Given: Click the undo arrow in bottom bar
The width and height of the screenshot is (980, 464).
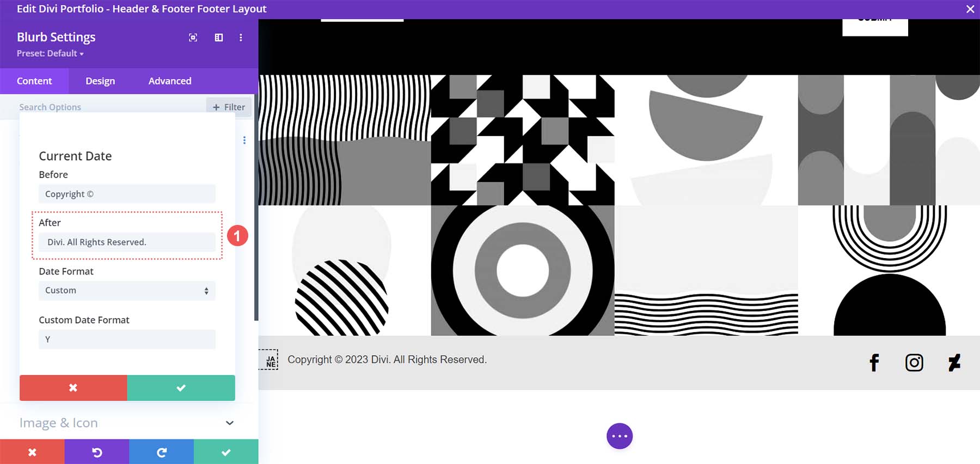Looking at the screenshot, I should click(97, 452).
